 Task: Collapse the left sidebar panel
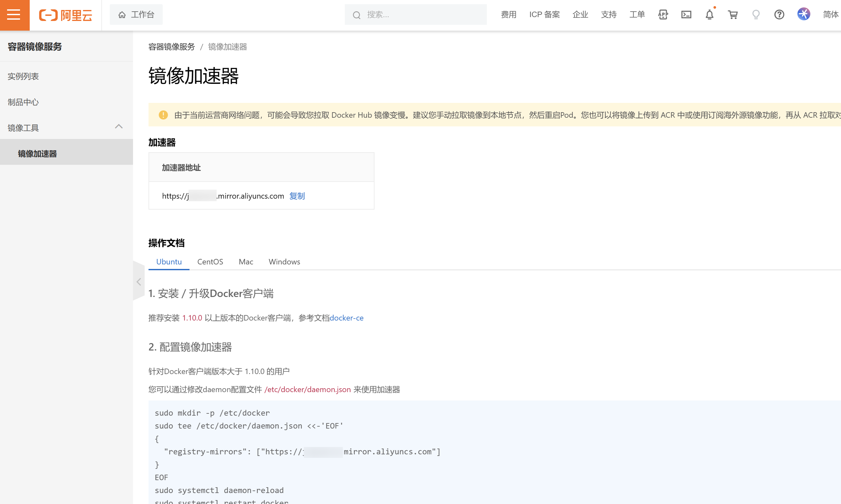point(139,282)
